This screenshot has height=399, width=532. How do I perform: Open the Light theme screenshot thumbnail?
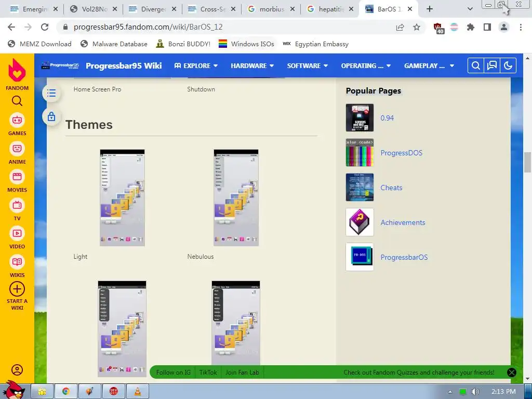point(122,198)
